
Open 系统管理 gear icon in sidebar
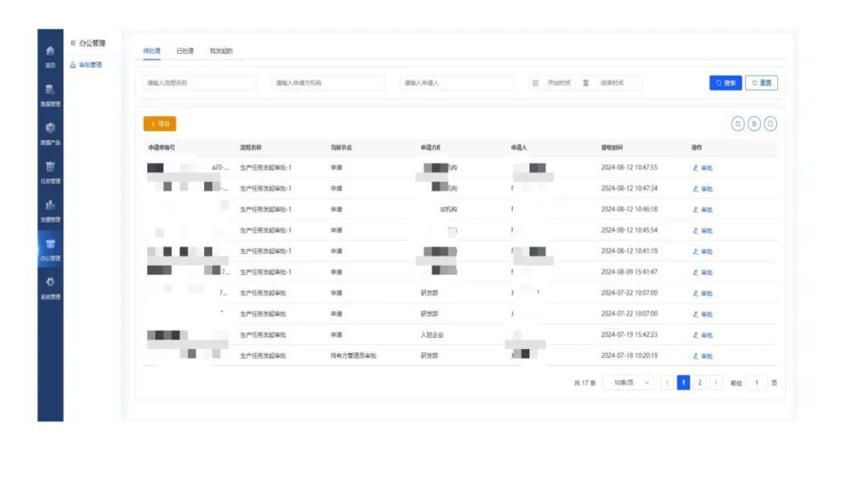pyautogui.click(x=51, y=282)
